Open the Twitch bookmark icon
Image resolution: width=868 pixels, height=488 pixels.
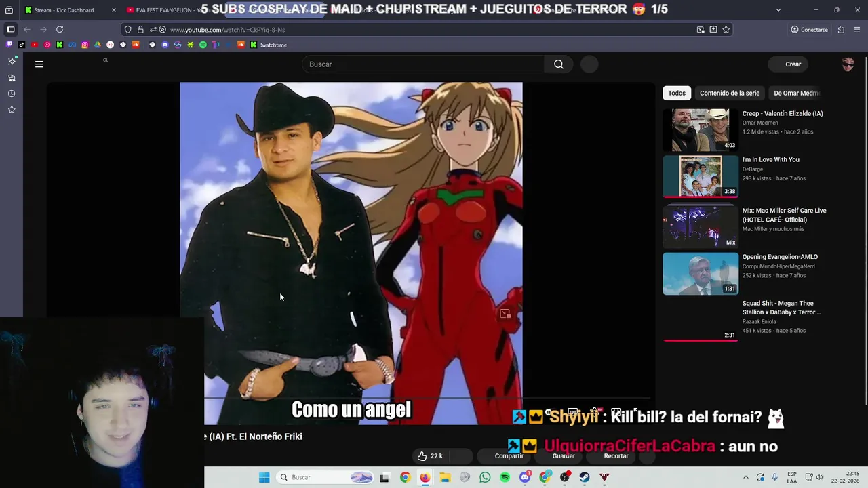coord(9,45)
